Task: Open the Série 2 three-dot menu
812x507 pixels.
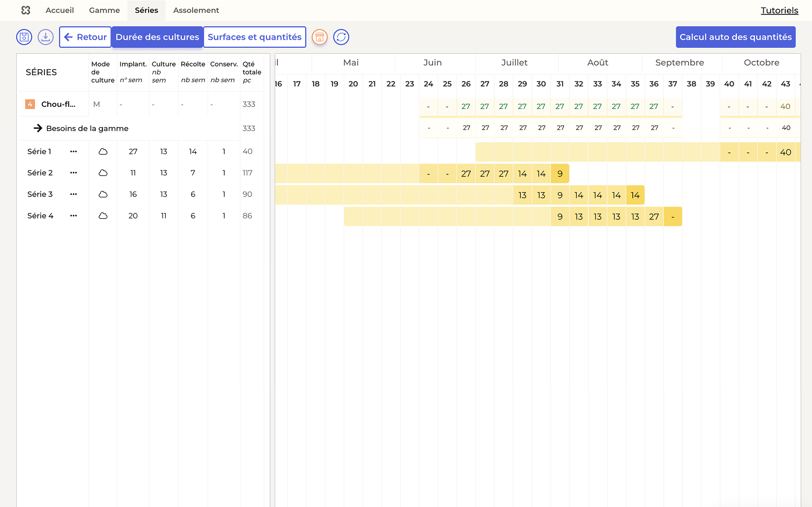Action: click(x=73, y=173)
